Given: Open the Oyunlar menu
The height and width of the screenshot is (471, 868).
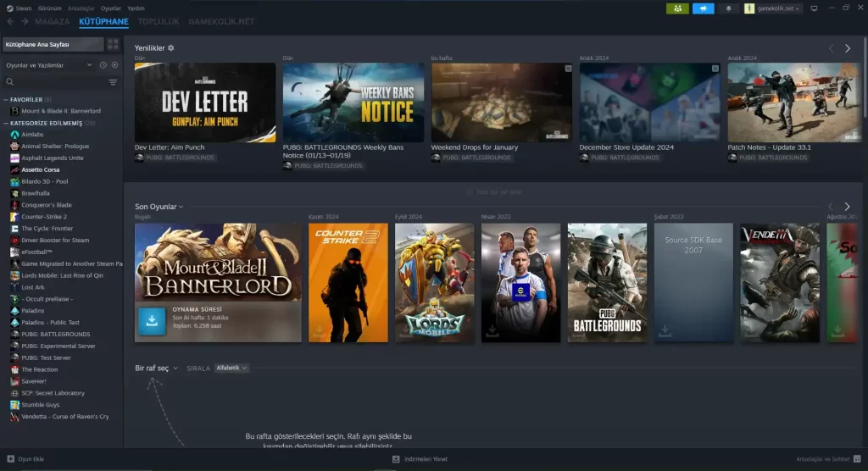Looking at the screenshot, I should pyautogui.click(x=111, y=8).
